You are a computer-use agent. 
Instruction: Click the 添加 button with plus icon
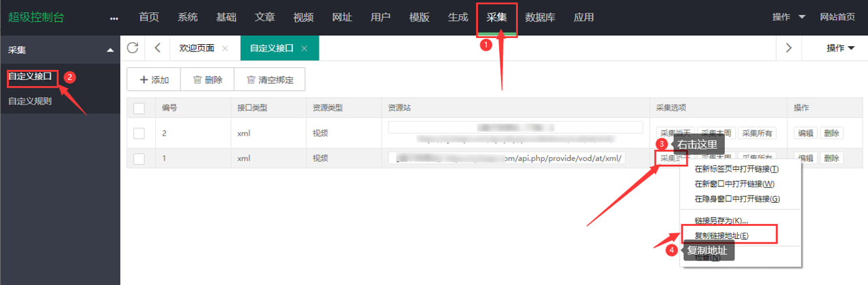pos(154,79)
